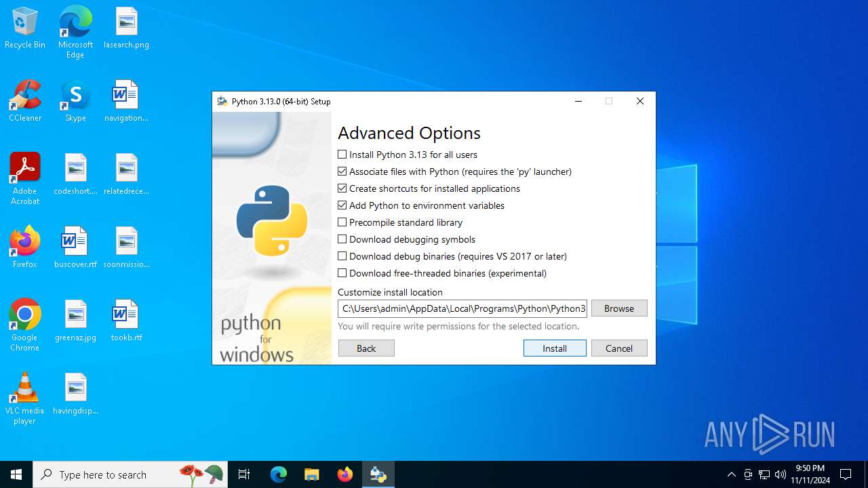
Task: Click the Python Setup taskbar icon
Action: pos(378,474)
